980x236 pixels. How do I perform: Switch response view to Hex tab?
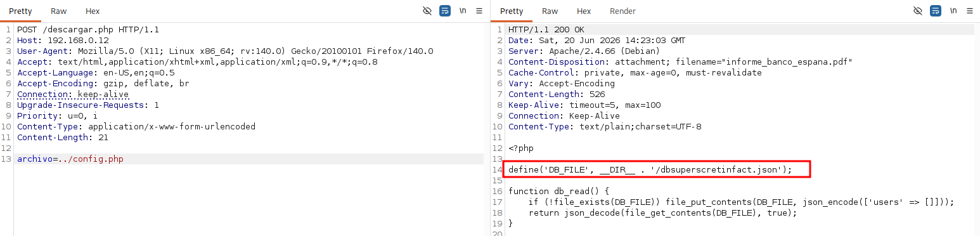coord(584,11)
